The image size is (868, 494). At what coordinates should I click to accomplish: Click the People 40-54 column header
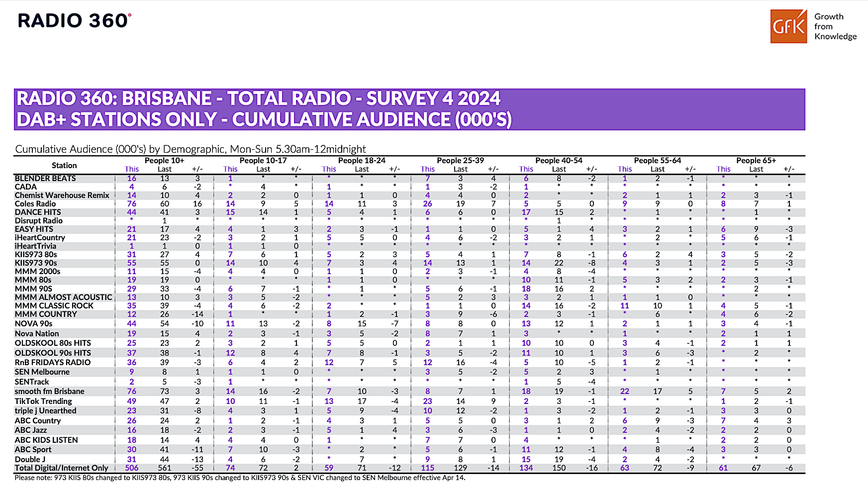tap(559, 160)
